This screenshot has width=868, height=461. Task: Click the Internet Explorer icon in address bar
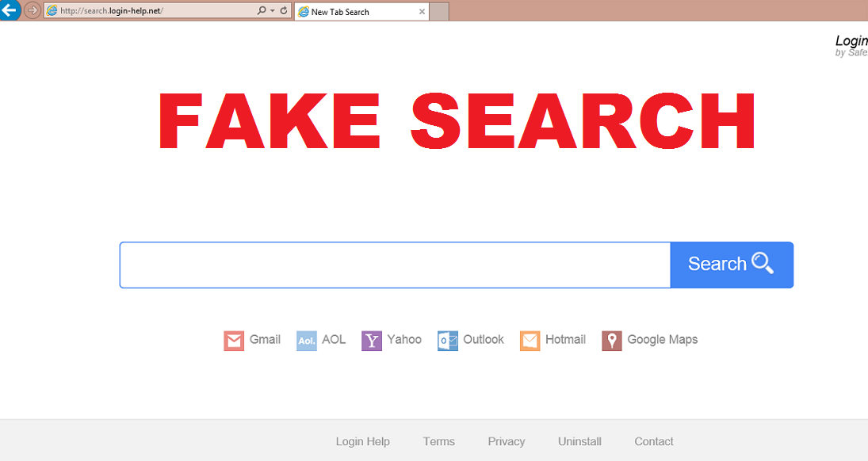(52, 10)
